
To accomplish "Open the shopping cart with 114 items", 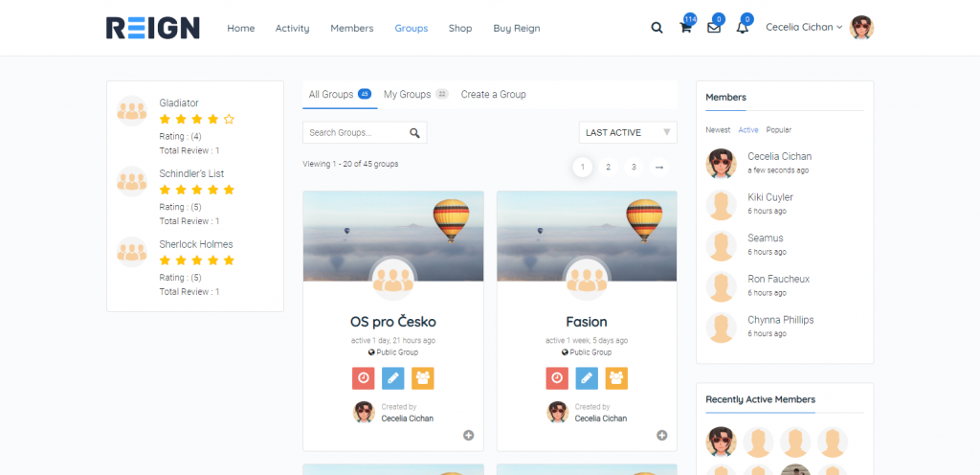I will [x=685, y=28].
